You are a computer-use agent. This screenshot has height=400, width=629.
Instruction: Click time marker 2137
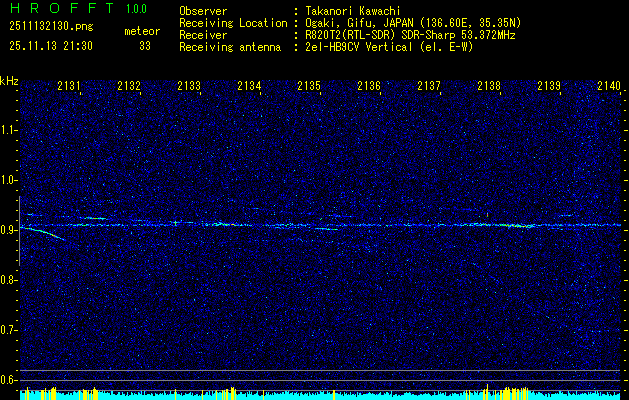click(x=429, y=85)
